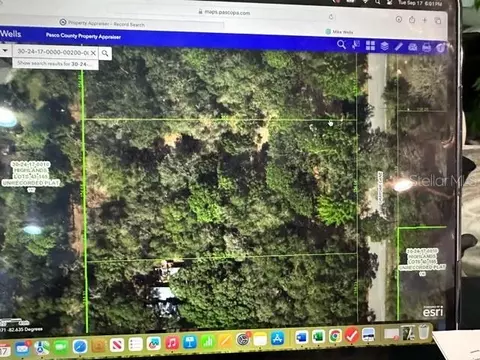The width and height of the screenshot is (480, 360).
Task: Open Notes from the dock
Action: point(260,340)
